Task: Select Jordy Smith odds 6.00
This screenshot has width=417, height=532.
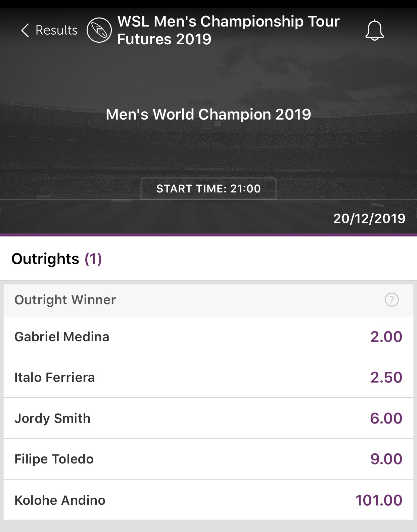Action: point(386,418)
